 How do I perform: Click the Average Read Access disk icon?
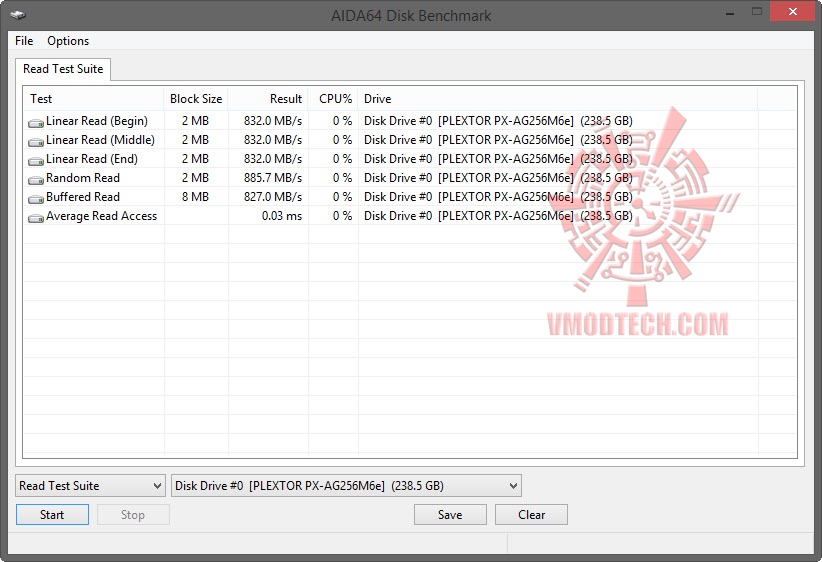pyautogui.click(x=36, y=218)
